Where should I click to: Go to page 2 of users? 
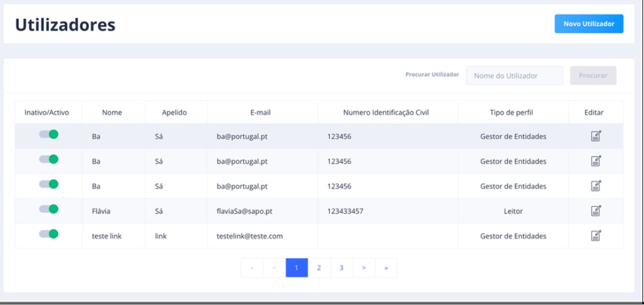[319, 268]
